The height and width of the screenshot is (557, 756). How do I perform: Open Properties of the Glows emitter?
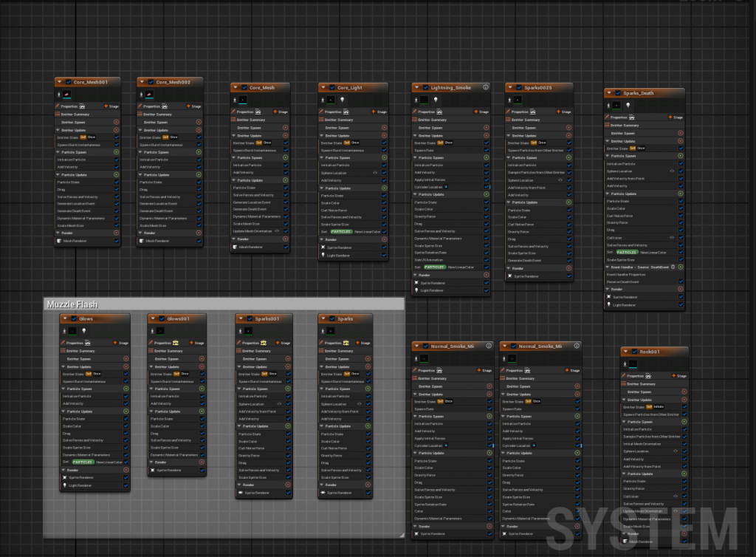click(75, 343)
